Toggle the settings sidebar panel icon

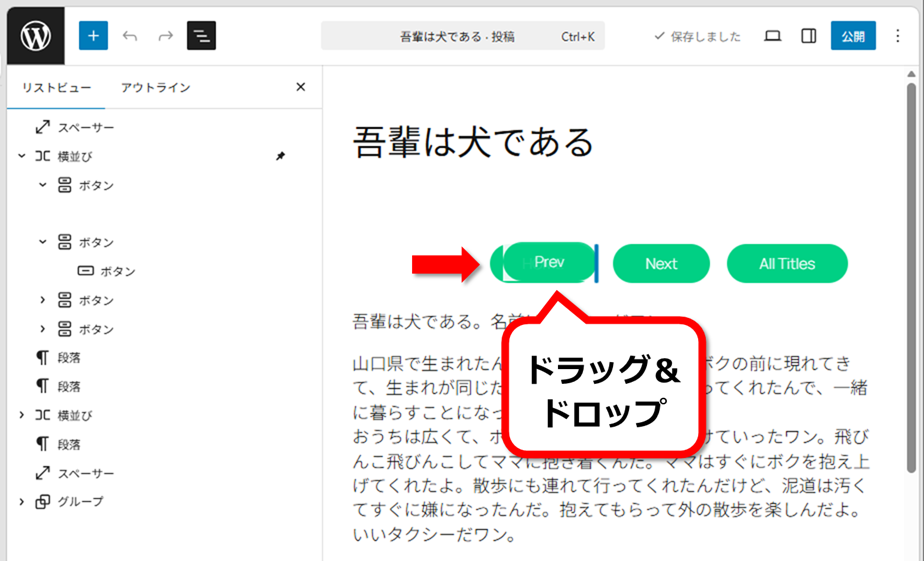808,36
